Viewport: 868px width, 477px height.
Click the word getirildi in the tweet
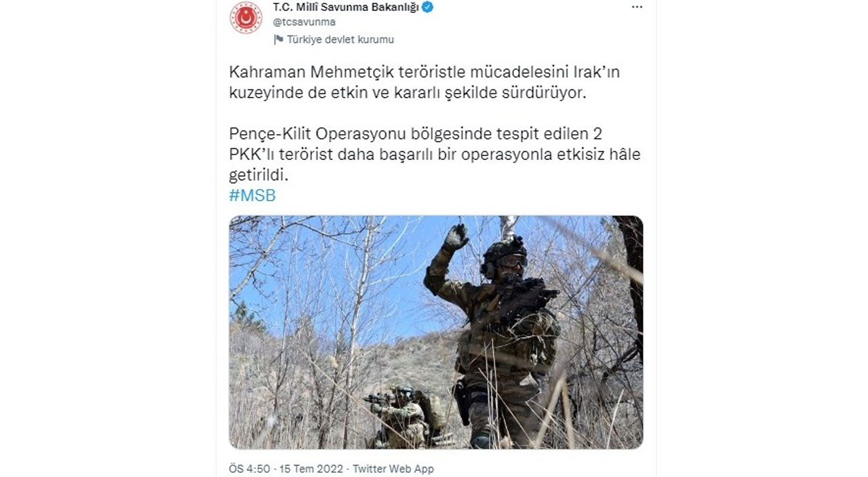coord(259,175)
